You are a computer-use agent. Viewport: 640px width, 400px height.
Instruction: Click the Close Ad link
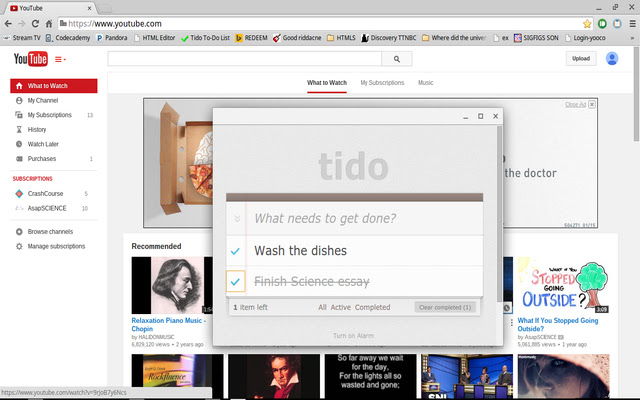click(x=576, y=104)
